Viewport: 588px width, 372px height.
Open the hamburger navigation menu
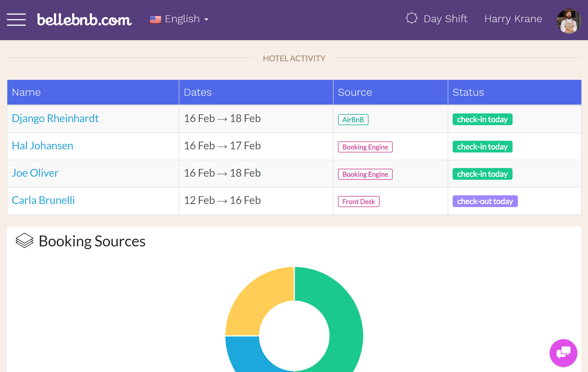point(16,20)
